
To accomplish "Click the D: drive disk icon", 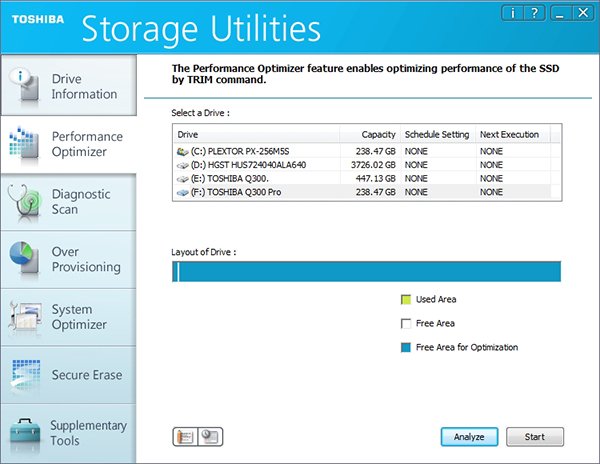I will pyautogui.click(x=183, y=165).
